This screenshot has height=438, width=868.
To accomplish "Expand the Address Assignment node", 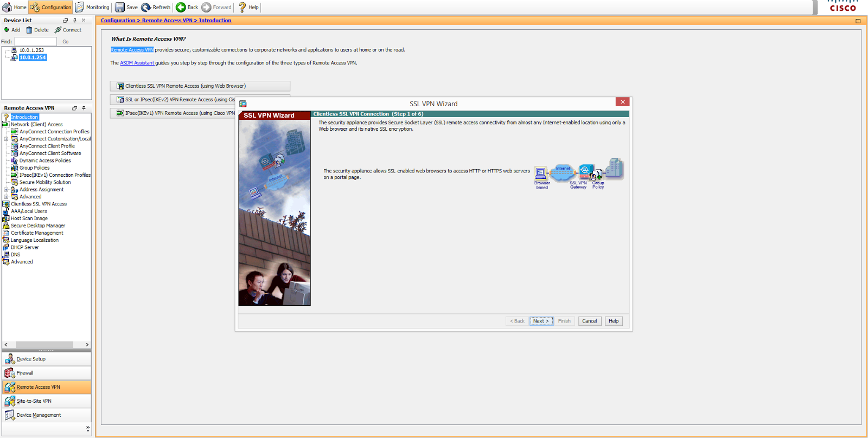I will [x=6, y=190].
